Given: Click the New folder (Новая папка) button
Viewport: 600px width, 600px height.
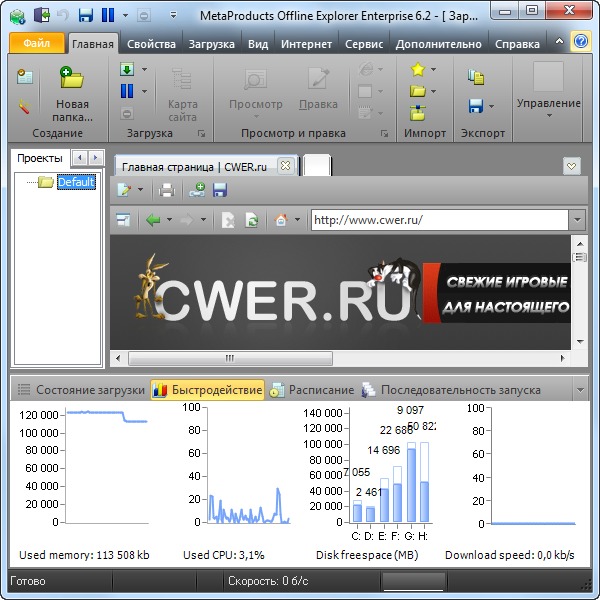Looking at the screenshot, I should point(71,95).
